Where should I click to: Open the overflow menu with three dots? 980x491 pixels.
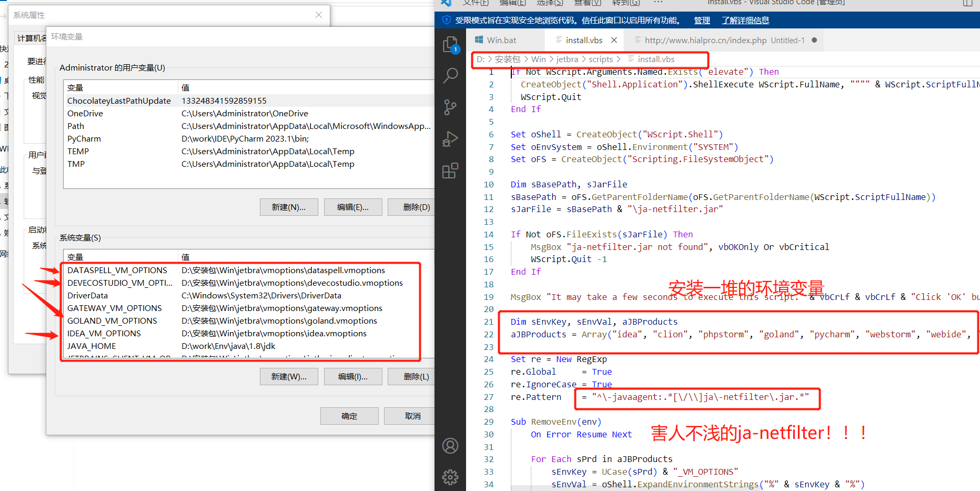tap(658, 3)
